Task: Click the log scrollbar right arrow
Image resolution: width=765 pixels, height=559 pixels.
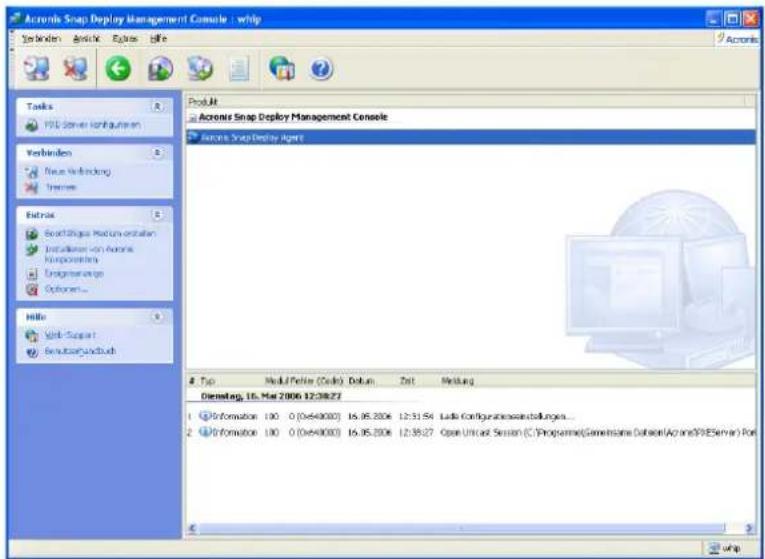Action: pyautogui.click(x=749, y=528)
